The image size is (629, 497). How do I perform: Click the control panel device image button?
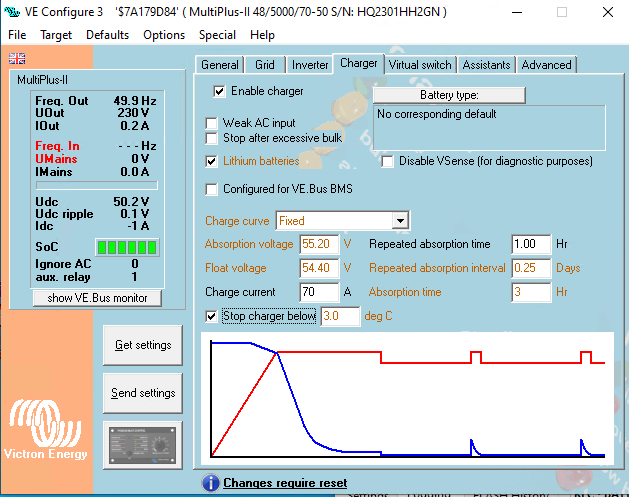(143, 443)
